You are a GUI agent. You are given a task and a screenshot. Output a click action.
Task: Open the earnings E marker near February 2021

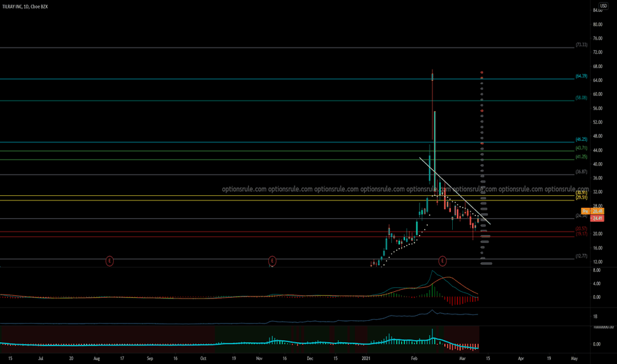coord(442,261)
